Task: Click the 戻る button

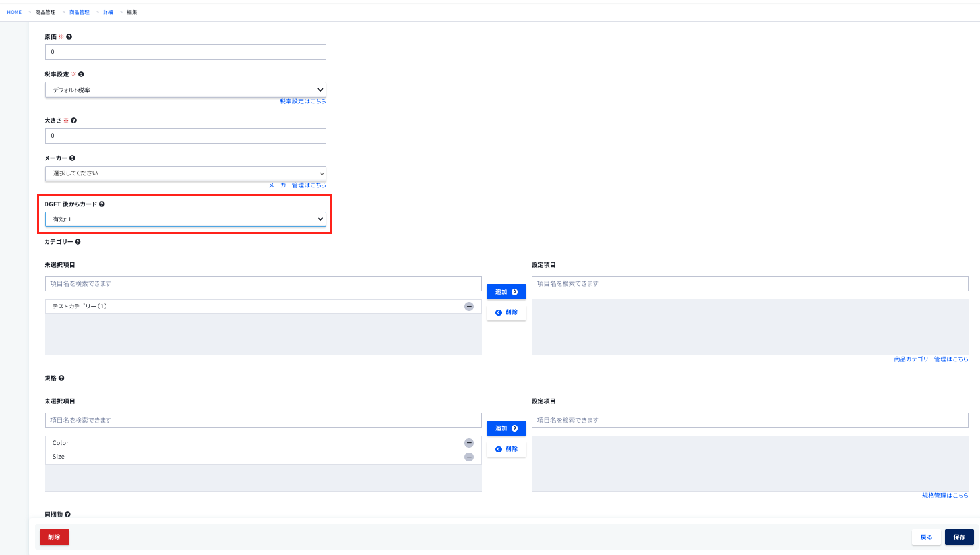Action: click(927, 537)
